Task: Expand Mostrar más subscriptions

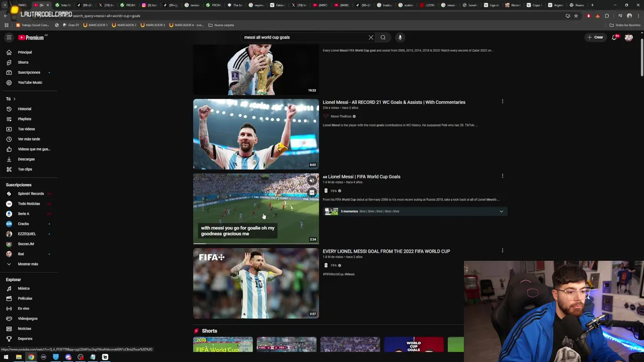Action: coord(28,264)
